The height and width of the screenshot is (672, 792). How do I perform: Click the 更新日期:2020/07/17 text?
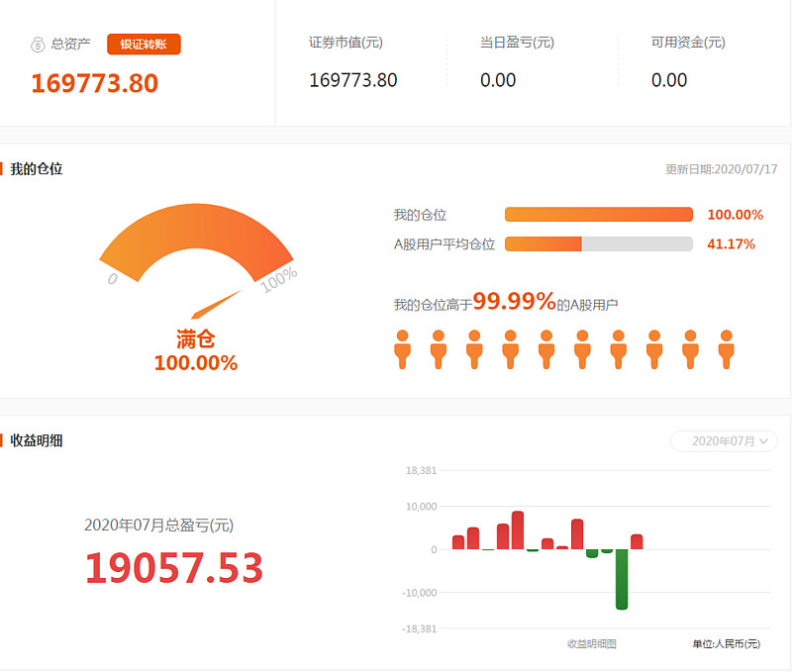(722, 169)
